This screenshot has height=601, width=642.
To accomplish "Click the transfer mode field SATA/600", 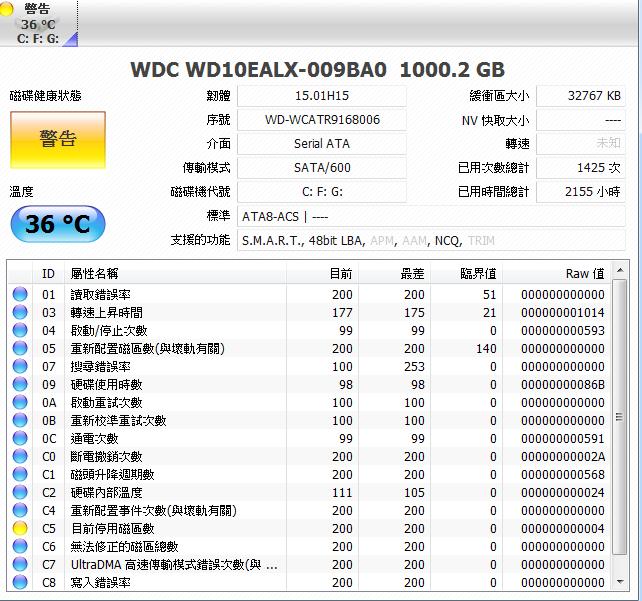I will pyautogui.click(x=322, y=168).
